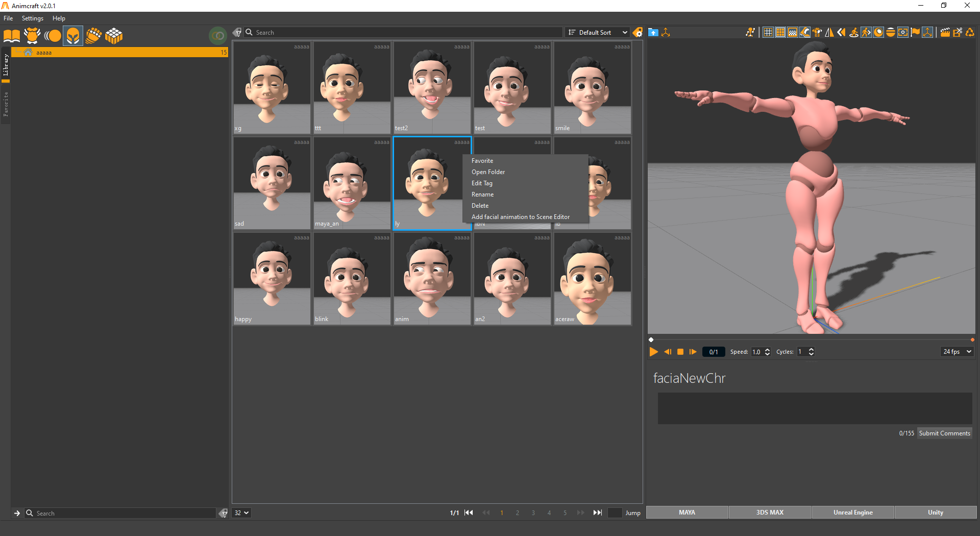Click the white timeline start handle
The width and height of the screenshot is (980, 536).
[x=651, y=339]
